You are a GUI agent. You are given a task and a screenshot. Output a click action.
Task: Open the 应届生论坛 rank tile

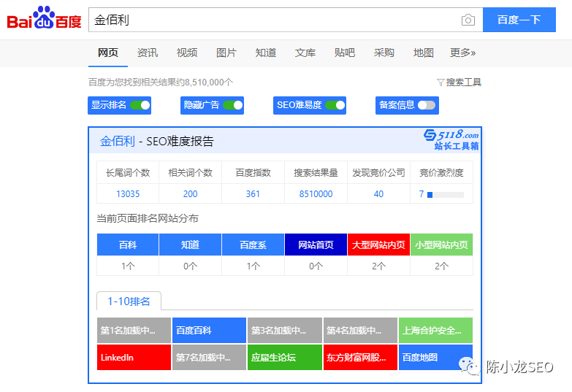[285, 358]
